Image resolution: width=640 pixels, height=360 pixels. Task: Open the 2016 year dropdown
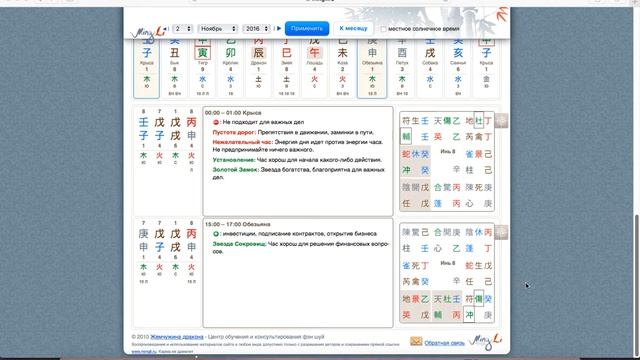[256, 29]
